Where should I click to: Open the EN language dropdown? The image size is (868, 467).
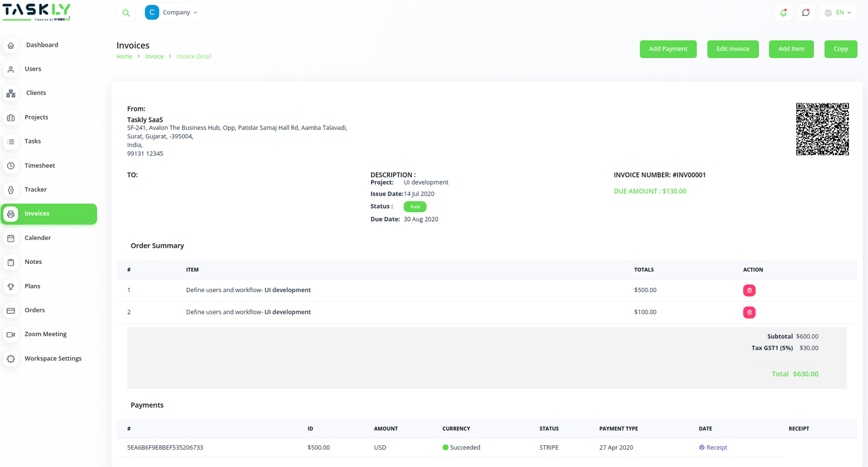tap(838, 12)
